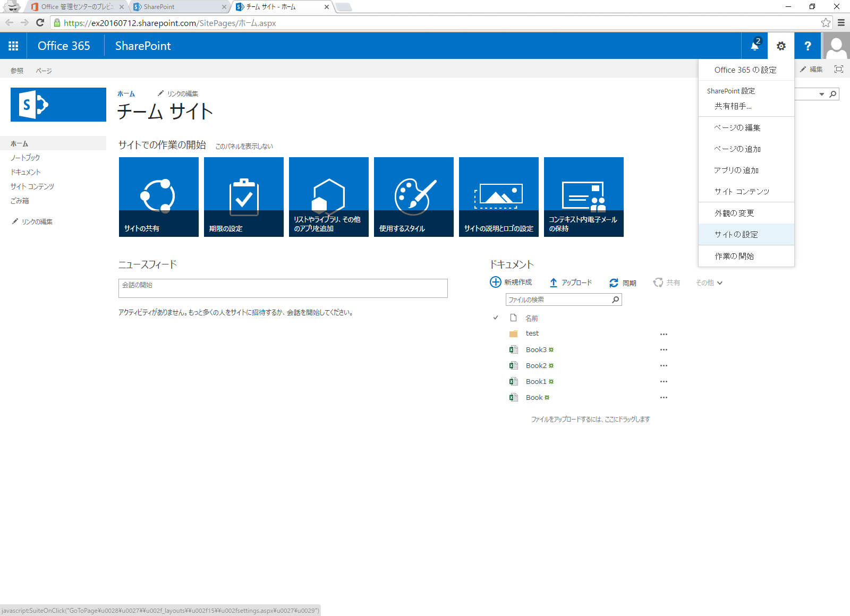Select ページの追加 from settings menu
Image resolution: width=850 pixels, height=616 pixels.
tap(746, 149)
